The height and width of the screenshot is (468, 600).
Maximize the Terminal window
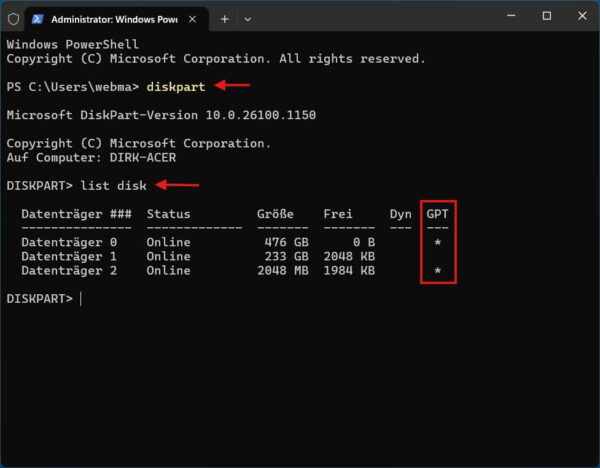pyautogui.click(x=547, y=16)
